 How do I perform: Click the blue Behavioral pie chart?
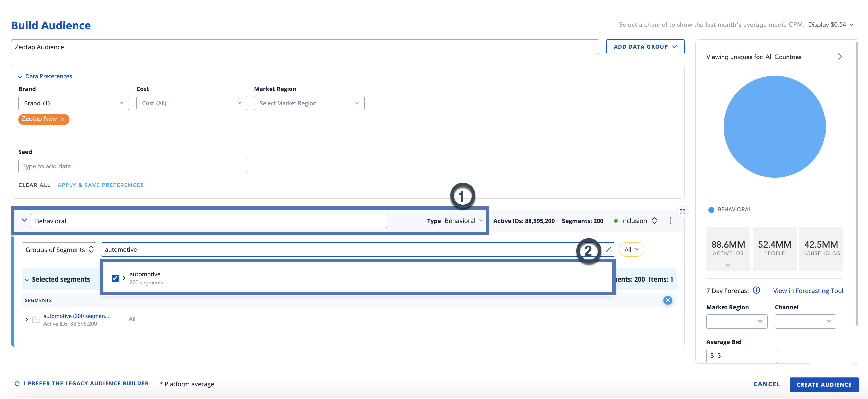click(x=774, y=127)
